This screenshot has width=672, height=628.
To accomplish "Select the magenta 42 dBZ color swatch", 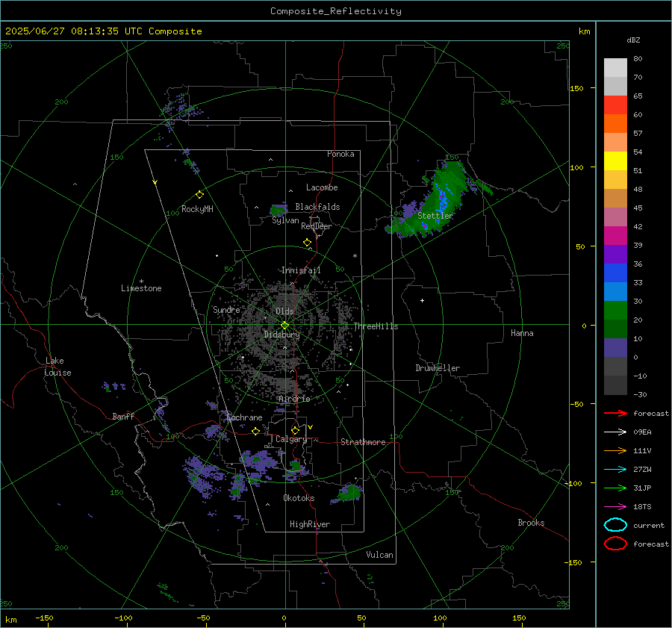I will point(615,235).
